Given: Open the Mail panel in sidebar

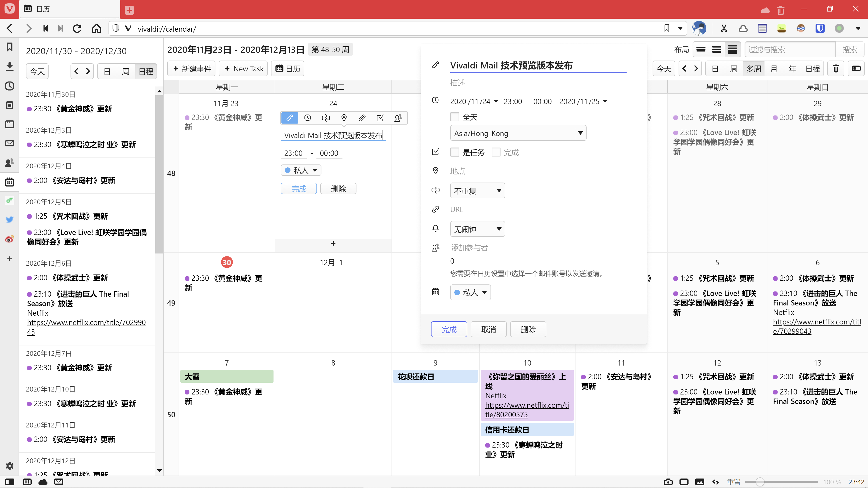Looking at the screenshot, I should click(x=9, y=143).
